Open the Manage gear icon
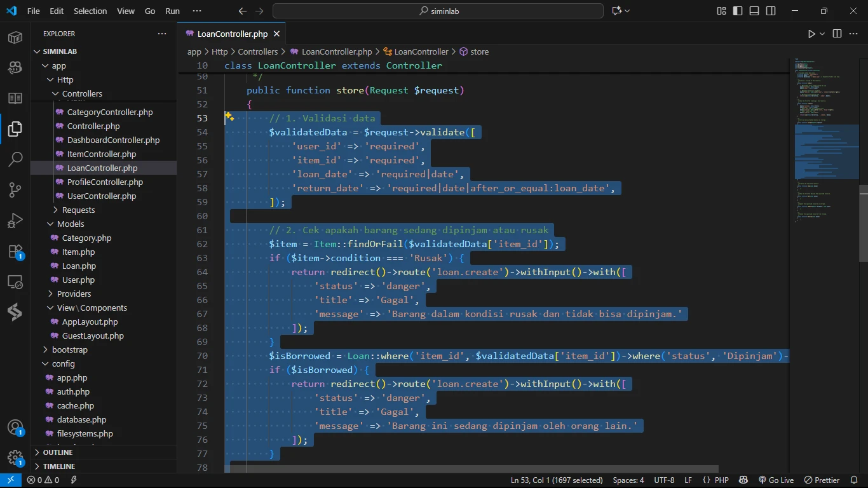Screen dimensions: 868x488 [15, 457]
